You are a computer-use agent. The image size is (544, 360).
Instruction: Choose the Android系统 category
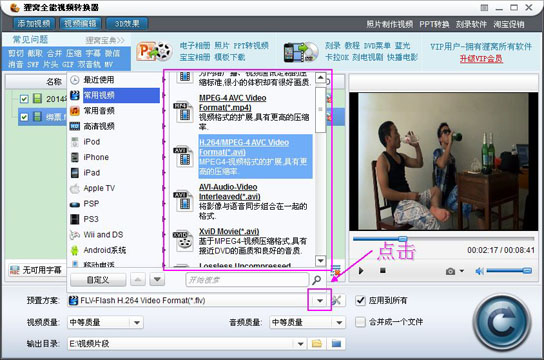(114, 250)
